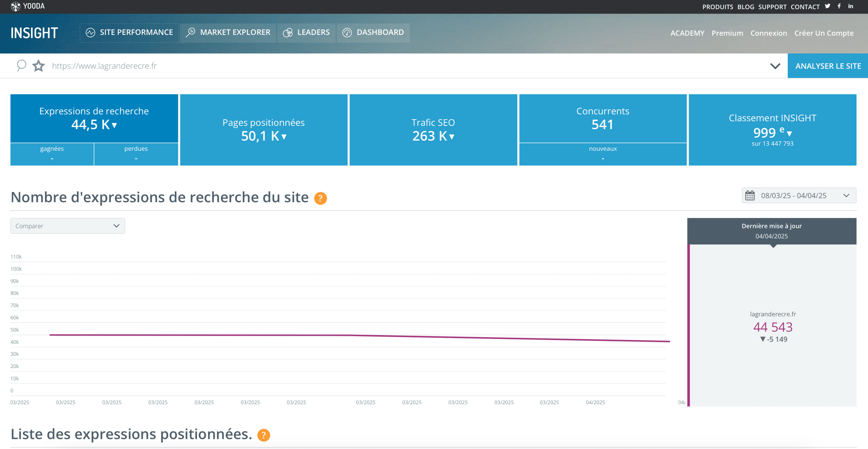The width and height of the screenshot is (868, 449).
Task: Click the Connexion link
Action: [x=769, y=33]
